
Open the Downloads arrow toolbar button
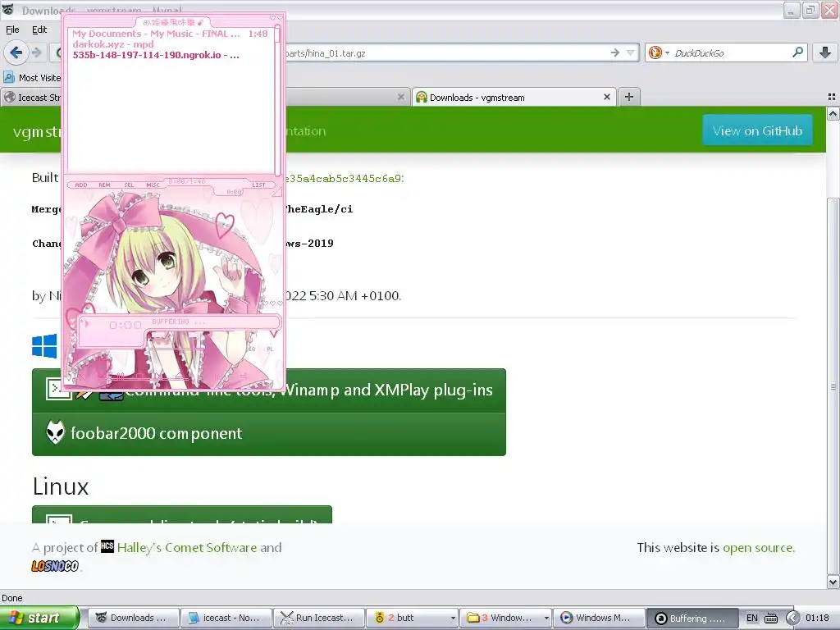point(825,52)
